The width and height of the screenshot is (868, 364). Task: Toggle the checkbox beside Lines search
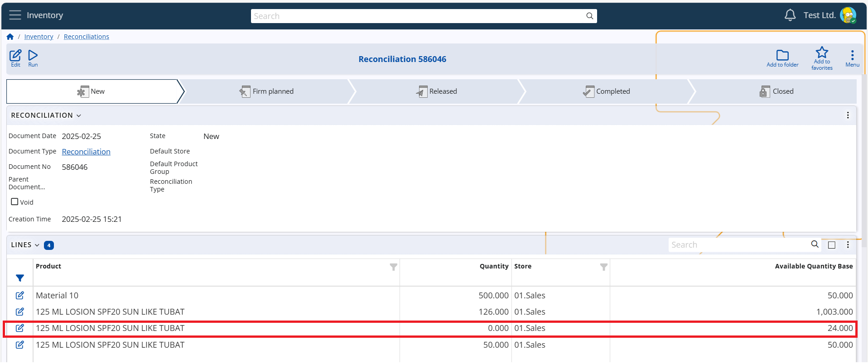[831, 245]
